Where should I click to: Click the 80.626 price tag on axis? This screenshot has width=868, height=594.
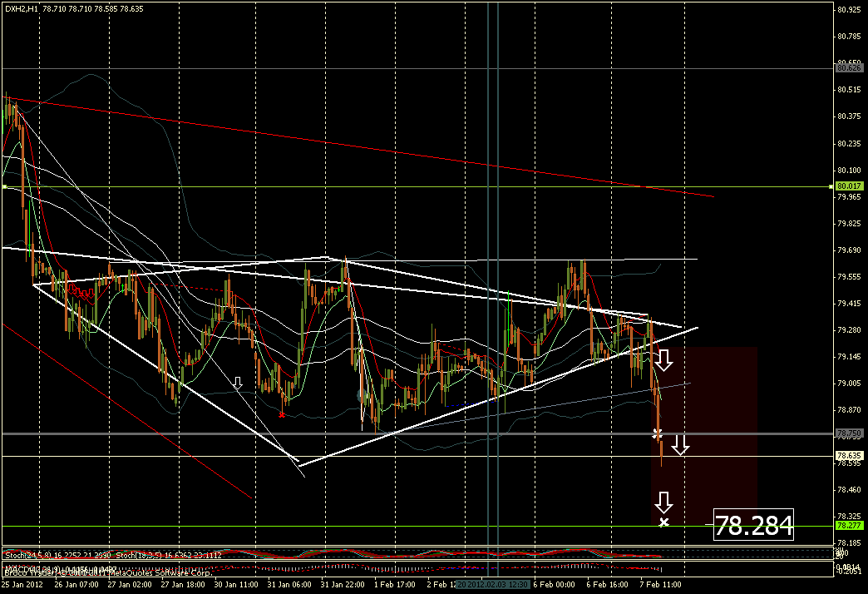point(849,68)
